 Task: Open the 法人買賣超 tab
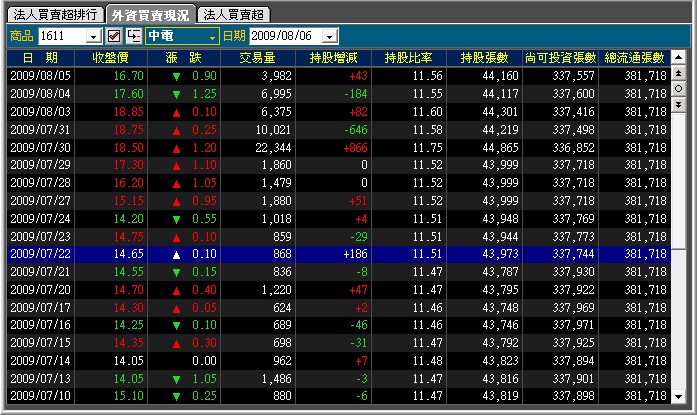[x=233, y=15]
